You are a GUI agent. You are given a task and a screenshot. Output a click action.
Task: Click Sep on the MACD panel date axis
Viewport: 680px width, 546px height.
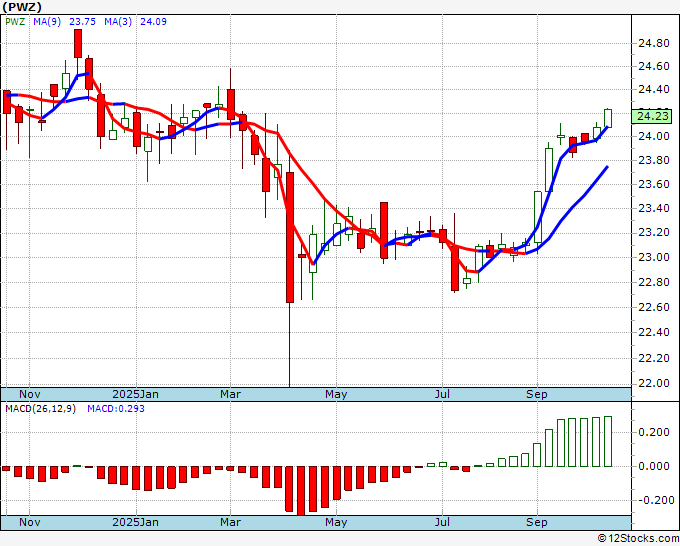(x=537, y=522)
